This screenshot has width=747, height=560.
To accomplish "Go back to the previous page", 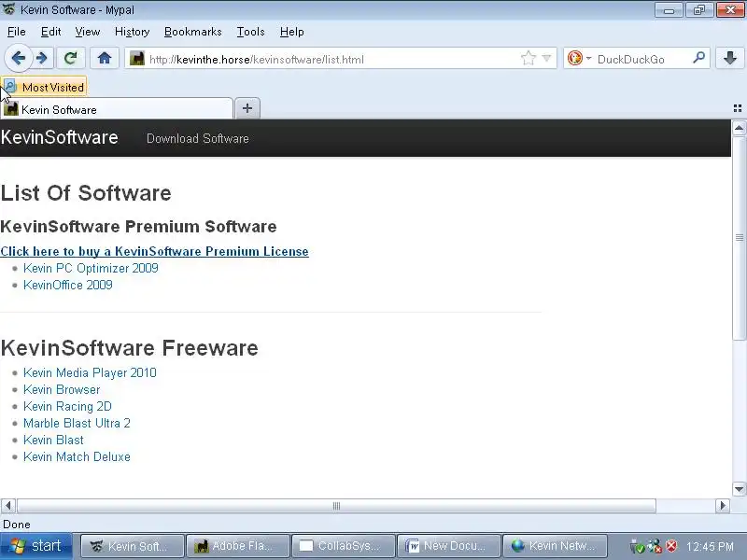I will coord(18,59).
